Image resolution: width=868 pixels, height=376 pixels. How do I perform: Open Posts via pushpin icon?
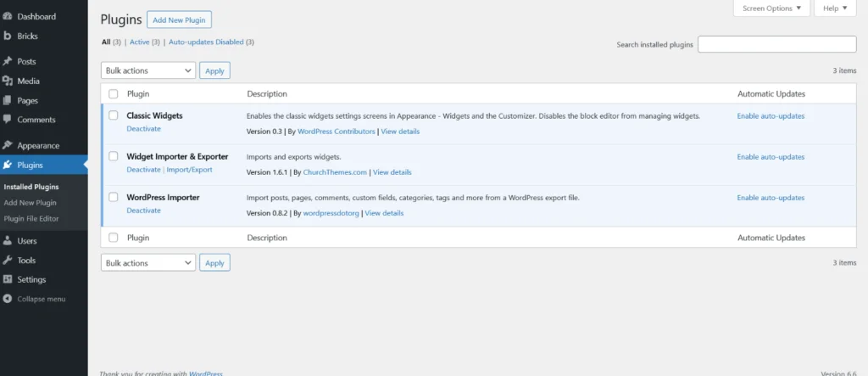coord(7,61)
